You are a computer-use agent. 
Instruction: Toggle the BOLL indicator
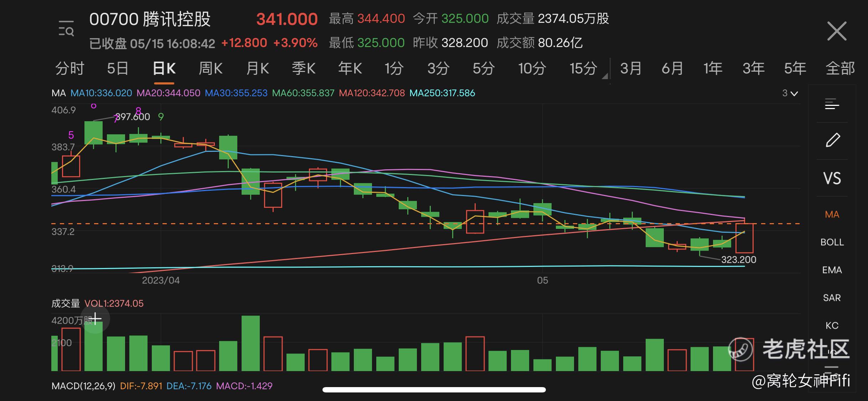832,242
